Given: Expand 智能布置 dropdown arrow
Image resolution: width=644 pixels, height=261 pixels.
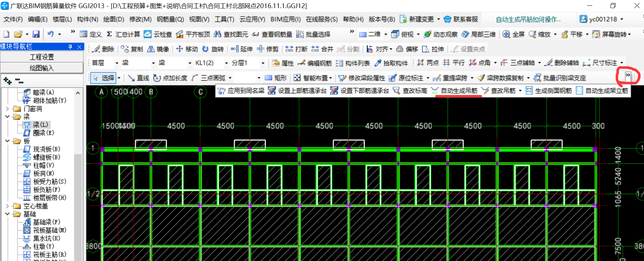Looking at the screenshot, I should click(x=330, y=78).
